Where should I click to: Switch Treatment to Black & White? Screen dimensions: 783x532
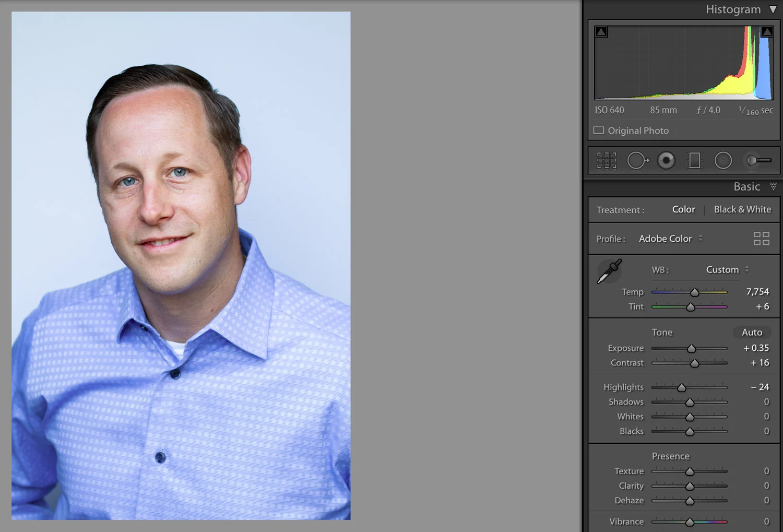click(742, 209)
